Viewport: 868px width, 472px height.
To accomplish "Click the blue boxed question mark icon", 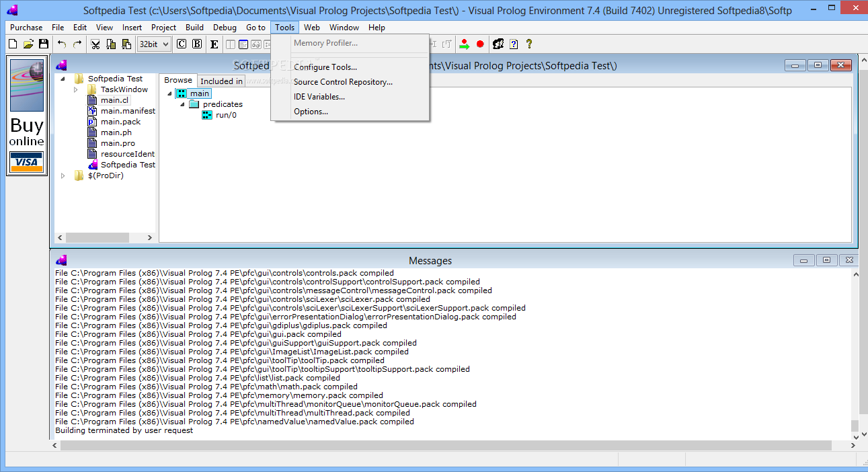I will (x=514, y=44).
